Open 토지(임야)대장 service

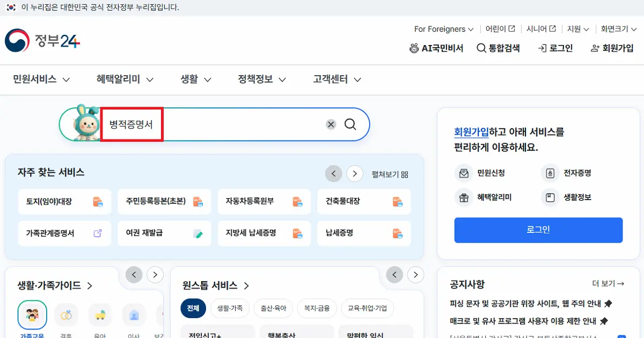pyautogui.click(x=64, y=202)
